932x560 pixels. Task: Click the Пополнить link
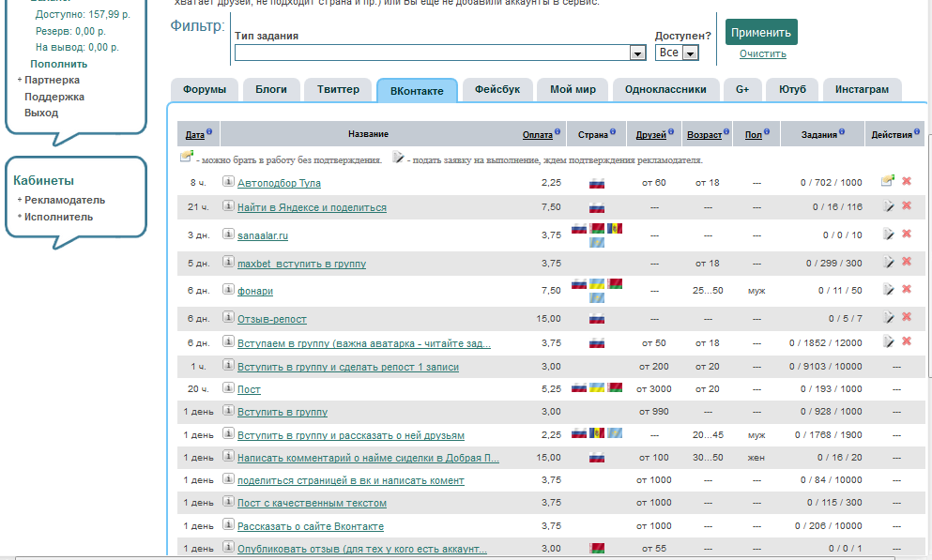[x=59, y=64]
